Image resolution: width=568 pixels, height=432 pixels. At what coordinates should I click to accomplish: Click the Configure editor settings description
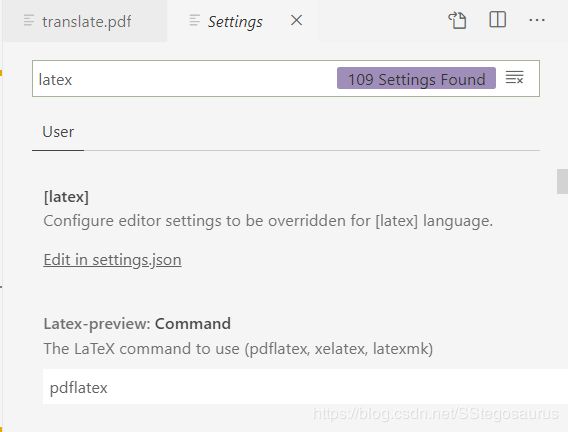point(268,221)
